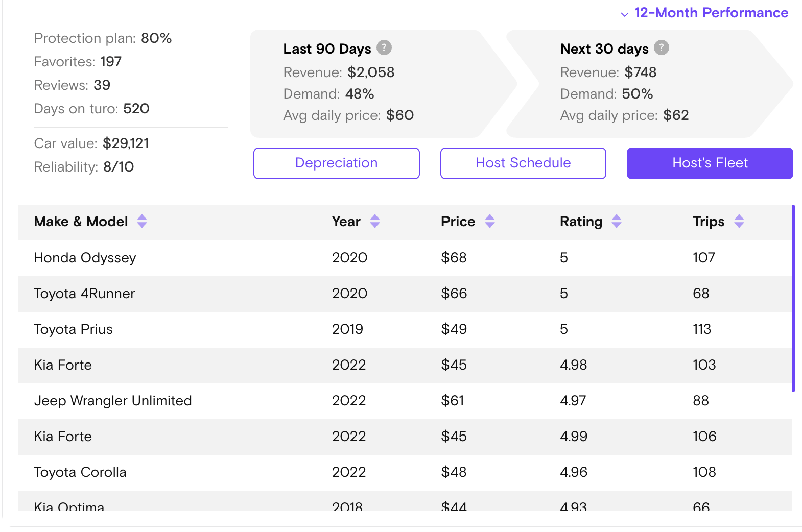Sort table by Price arrows
The height and width of the screenshot is (532, 802).
tap(490, 221)
